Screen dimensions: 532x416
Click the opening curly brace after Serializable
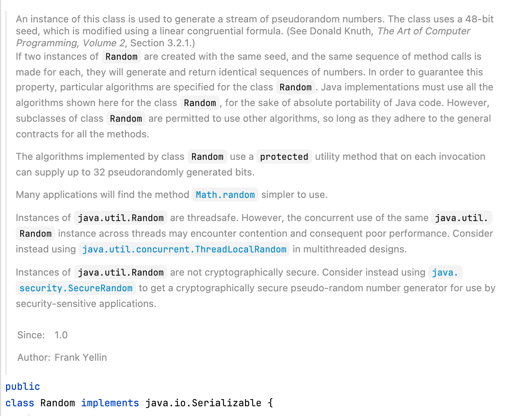[270, 403]
